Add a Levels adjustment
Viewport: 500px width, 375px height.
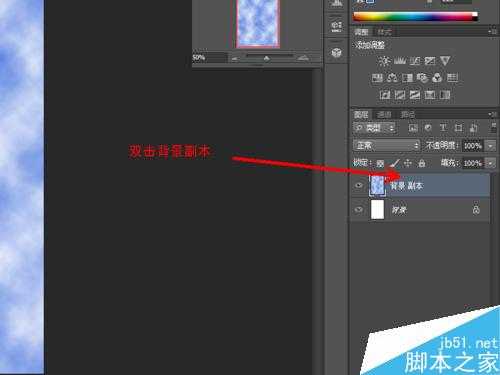pyautogui.click(x=400, y=61)
